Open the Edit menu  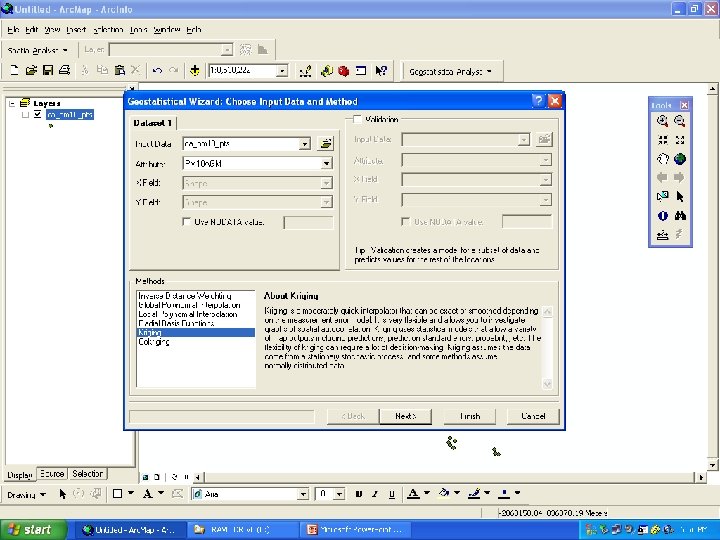click(32, 30)
